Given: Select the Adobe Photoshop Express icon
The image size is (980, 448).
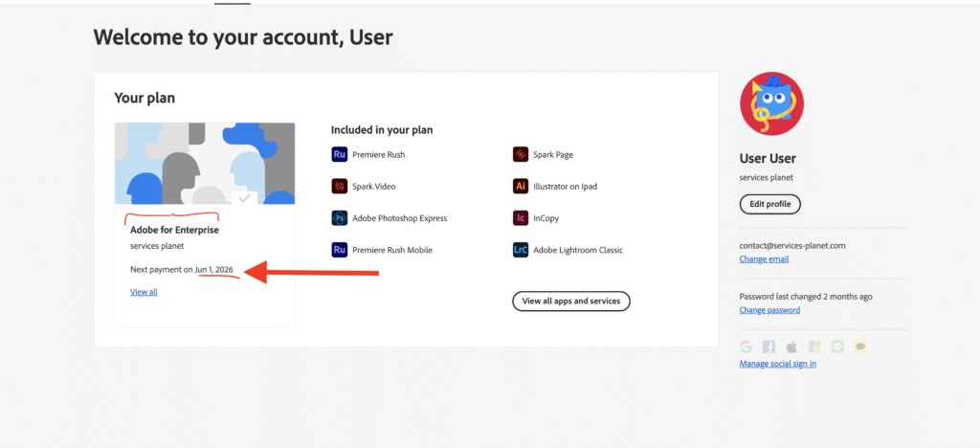Looking at the screenshot, I should pos(339,218).
